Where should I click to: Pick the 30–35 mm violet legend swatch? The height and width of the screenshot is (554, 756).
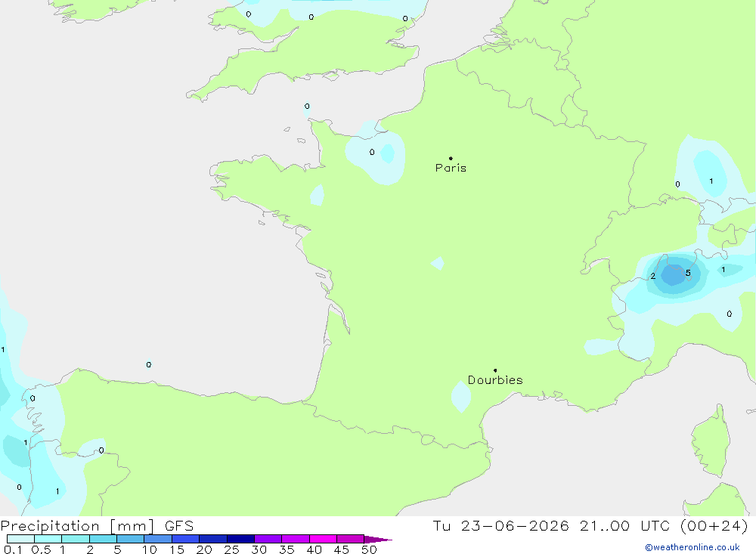(x=268, y=539)
